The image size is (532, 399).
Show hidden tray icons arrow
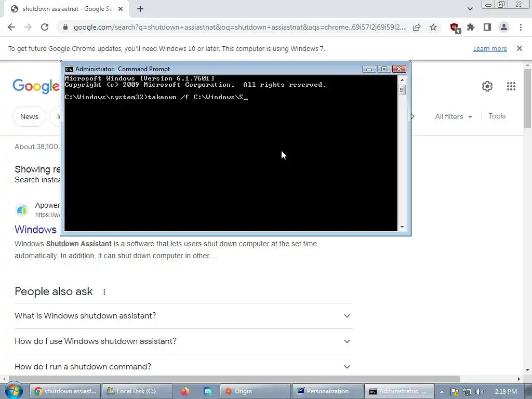tap(442, 392)
